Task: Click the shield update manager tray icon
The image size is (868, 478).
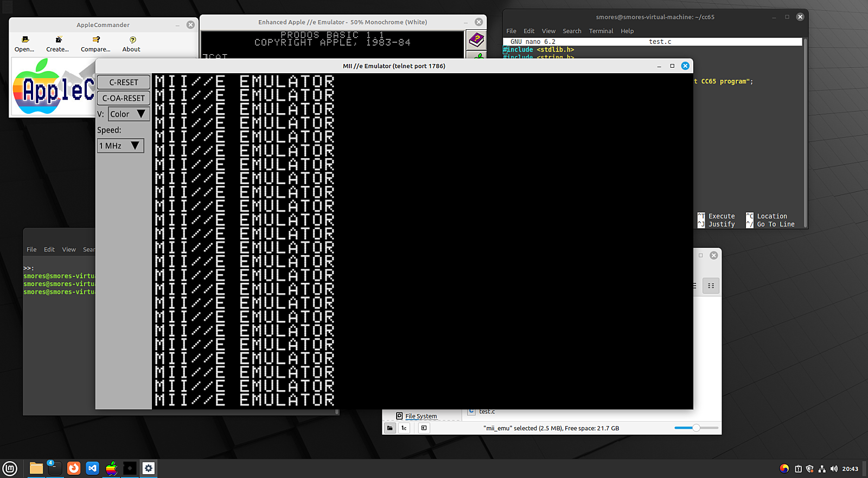Action: coord(810,469)
